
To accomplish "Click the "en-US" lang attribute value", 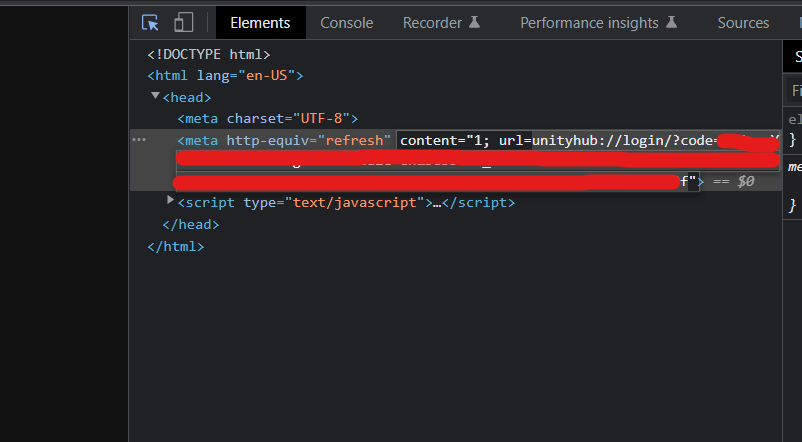I will pos(266,76).
